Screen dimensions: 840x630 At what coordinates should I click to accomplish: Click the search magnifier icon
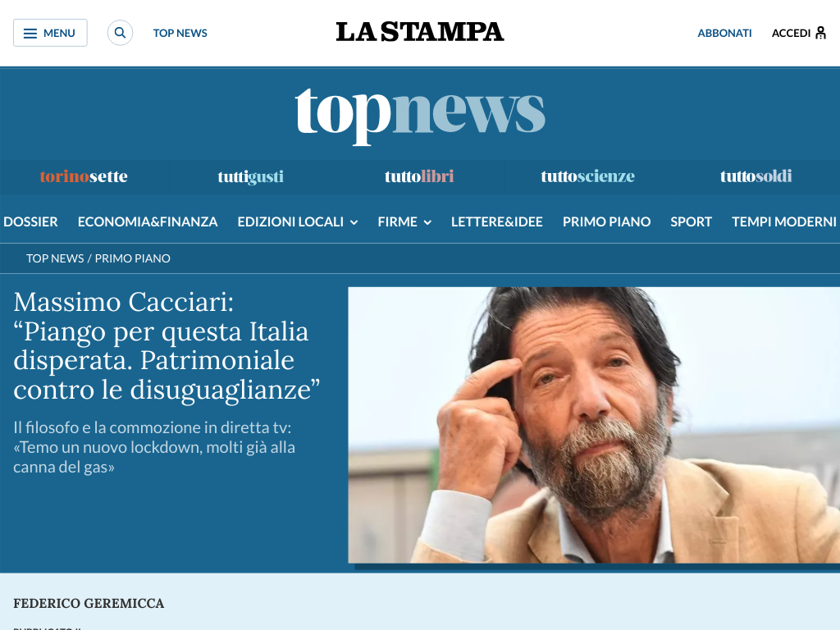point(120,33)
